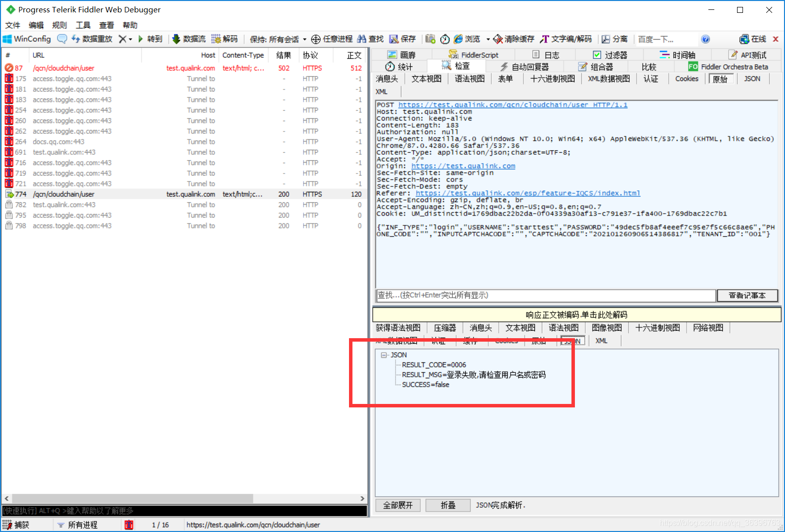Select response 压缩器 tab
The width and height of the screenshot is (785, 532).
(x=445, y=328)
